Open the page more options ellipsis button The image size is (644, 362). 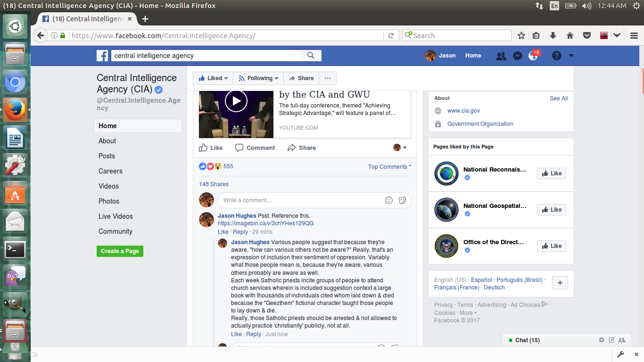328,78
